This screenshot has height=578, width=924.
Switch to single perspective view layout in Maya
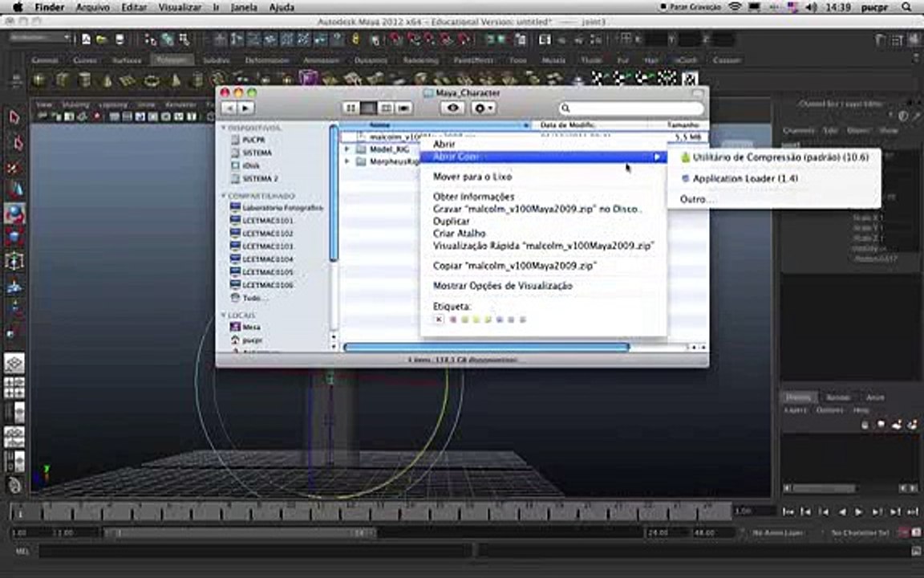14,364
